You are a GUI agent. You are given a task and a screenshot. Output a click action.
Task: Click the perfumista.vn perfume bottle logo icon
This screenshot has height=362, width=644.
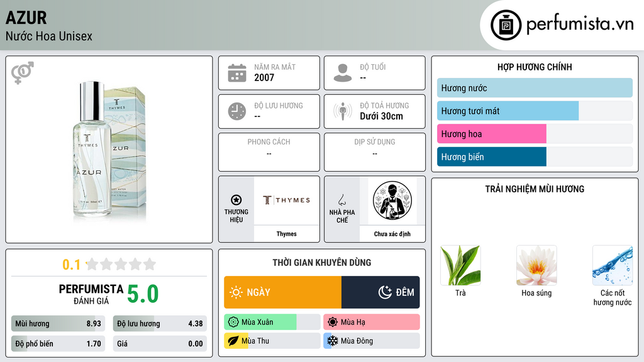506,25
